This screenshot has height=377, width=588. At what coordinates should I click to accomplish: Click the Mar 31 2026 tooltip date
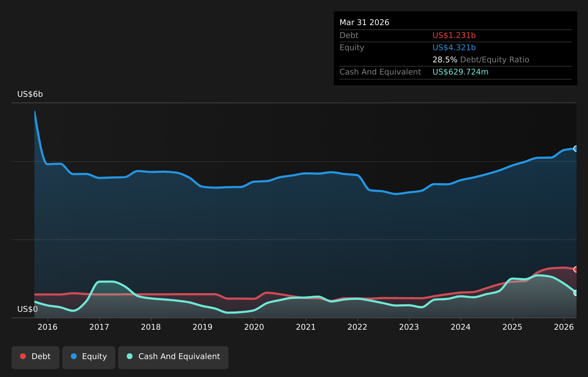pyautogui.click(x=364, y=23)
